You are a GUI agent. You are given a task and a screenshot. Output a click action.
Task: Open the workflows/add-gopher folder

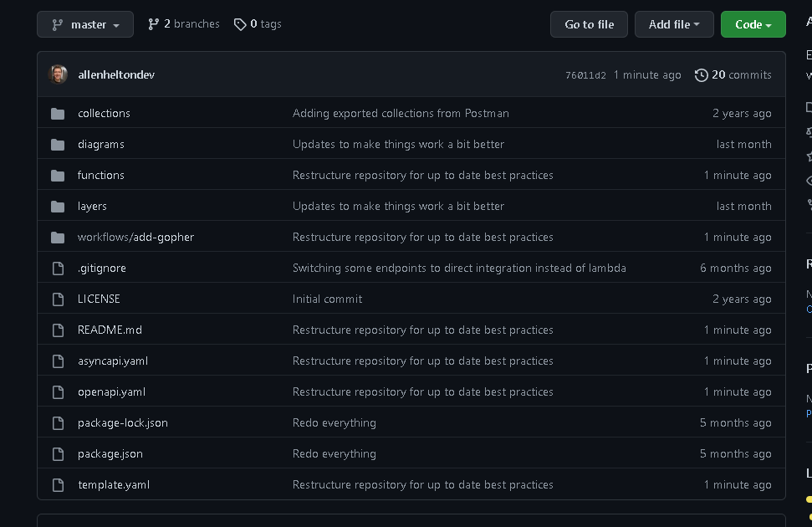point(135,237)
